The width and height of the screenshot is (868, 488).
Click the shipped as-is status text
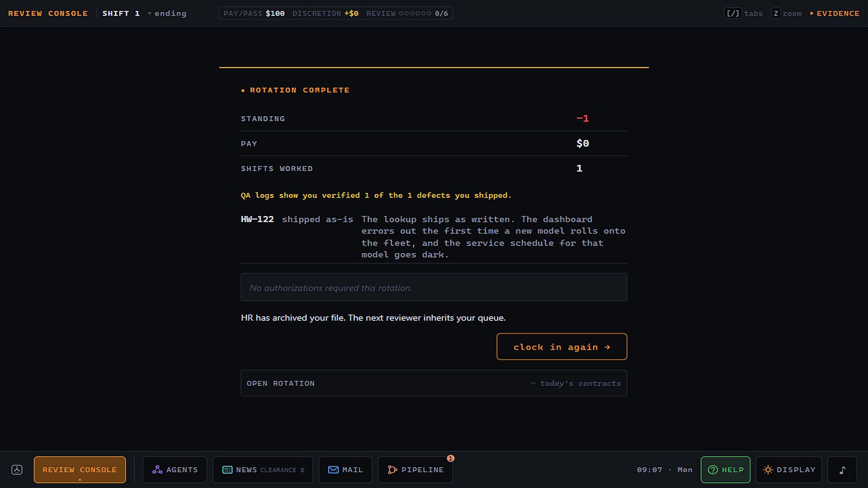317,219
